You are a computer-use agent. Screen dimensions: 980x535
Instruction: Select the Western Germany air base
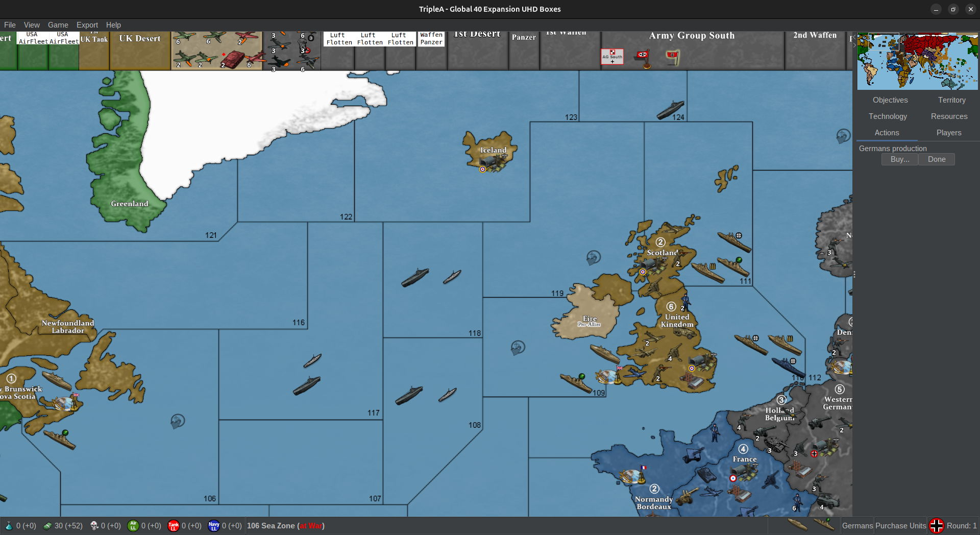pyautogui.click(x=825, y=449)
